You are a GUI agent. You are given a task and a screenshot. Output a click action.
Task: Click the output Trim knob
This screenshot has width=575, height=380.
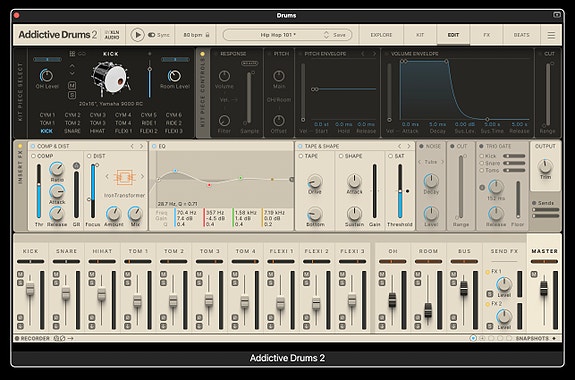[545, 167]
